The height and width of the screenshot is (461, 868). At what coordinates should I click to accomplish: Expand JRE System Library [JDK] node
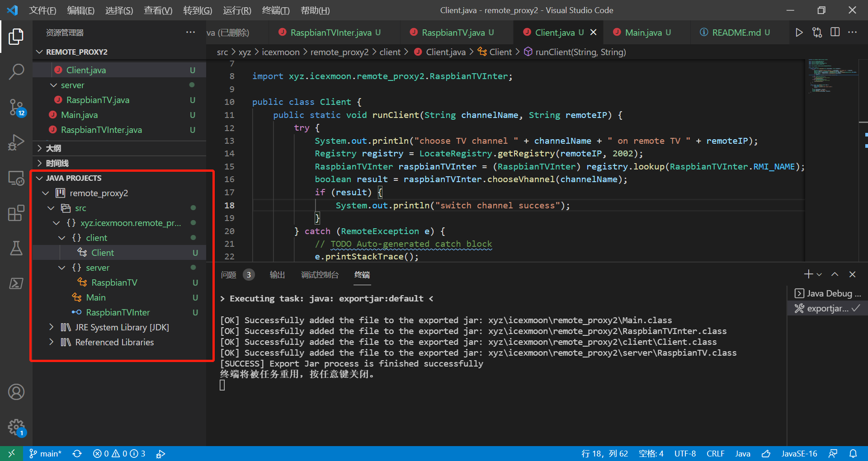(51, 327)
